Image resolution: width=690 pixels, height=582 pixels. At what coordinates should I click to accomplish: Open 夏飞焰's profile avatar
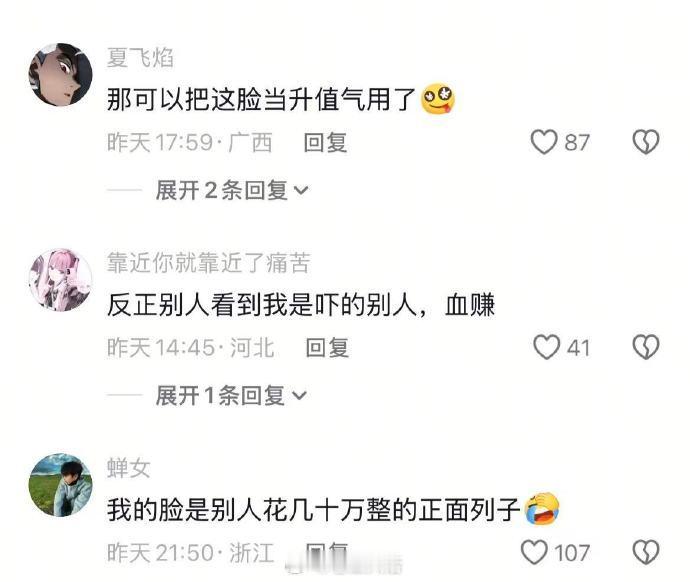pos(60,74)
